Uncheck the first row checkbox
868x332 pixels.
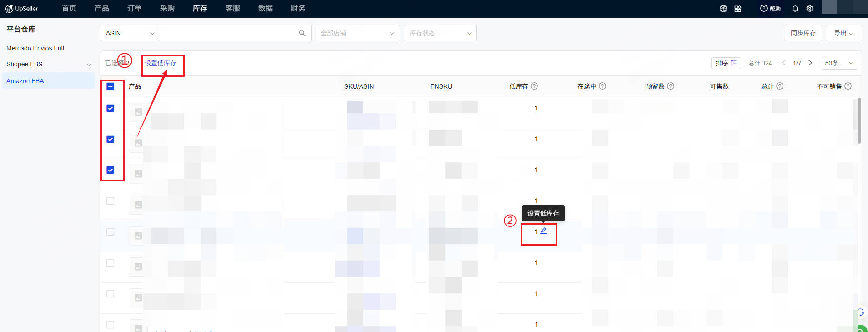[110, 108]
